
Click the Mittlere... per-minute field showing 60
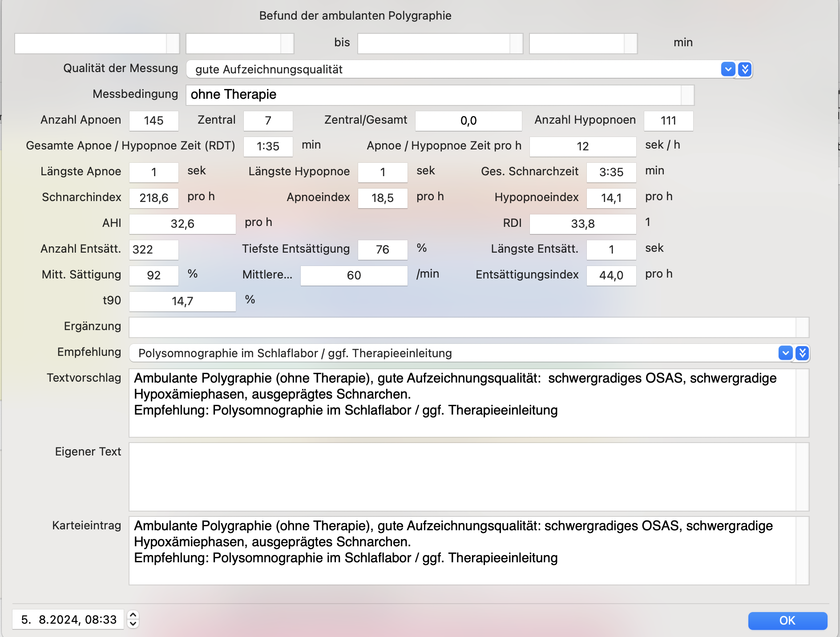(354, 275)
